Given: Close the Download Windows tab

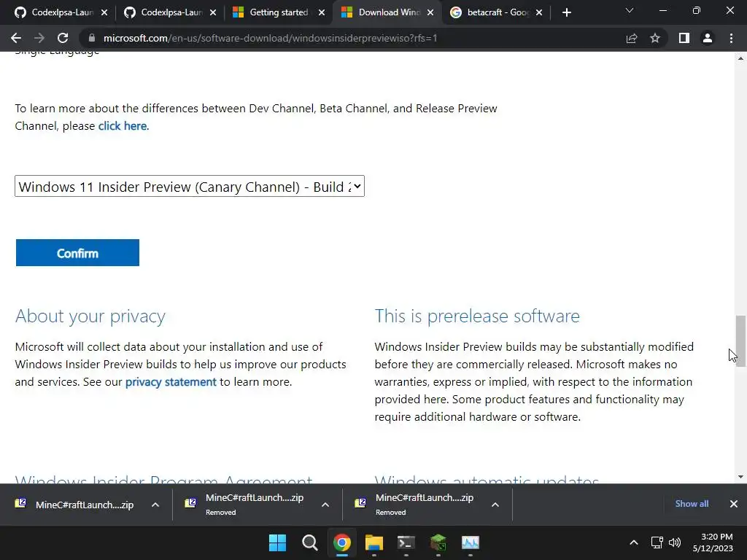Looking at the screenshot, I should pos(430,12).
